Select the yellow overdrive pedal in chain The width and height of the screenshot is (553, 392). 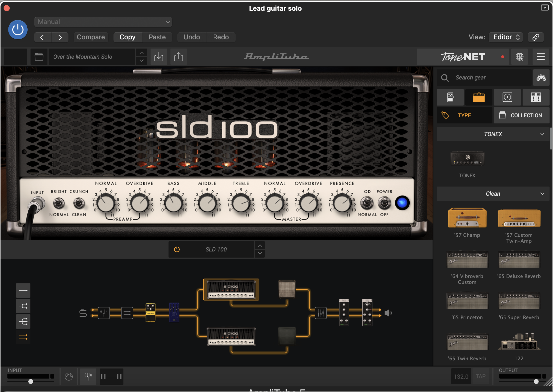click(x=151, y=312)
